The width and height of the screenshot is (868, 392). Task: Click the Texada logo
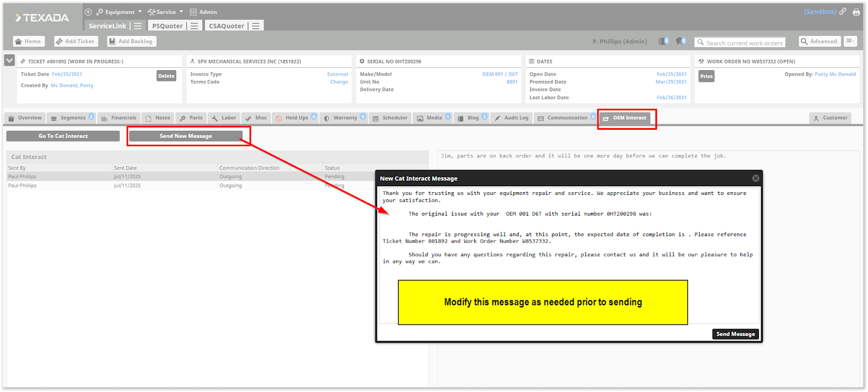[42, 18]
